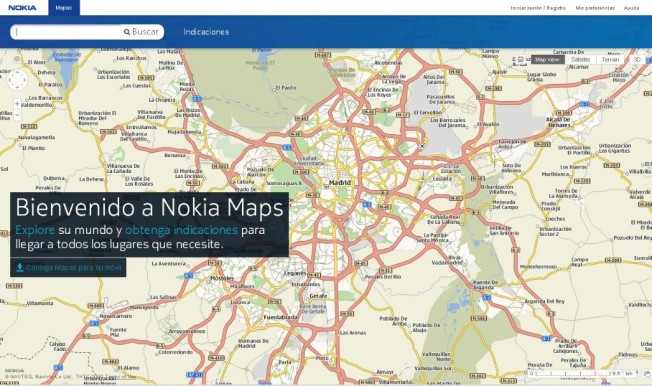Viewport: 652px width, 386px height.
Task: Pan map north with compass arrow
Action: [17, 72]
